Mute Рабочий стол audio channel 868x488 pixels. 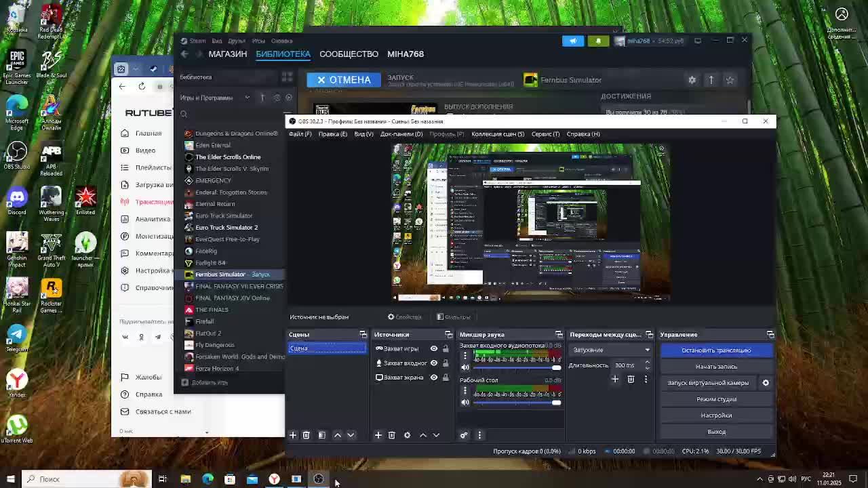pyautogui.click(x=465, y=403)
